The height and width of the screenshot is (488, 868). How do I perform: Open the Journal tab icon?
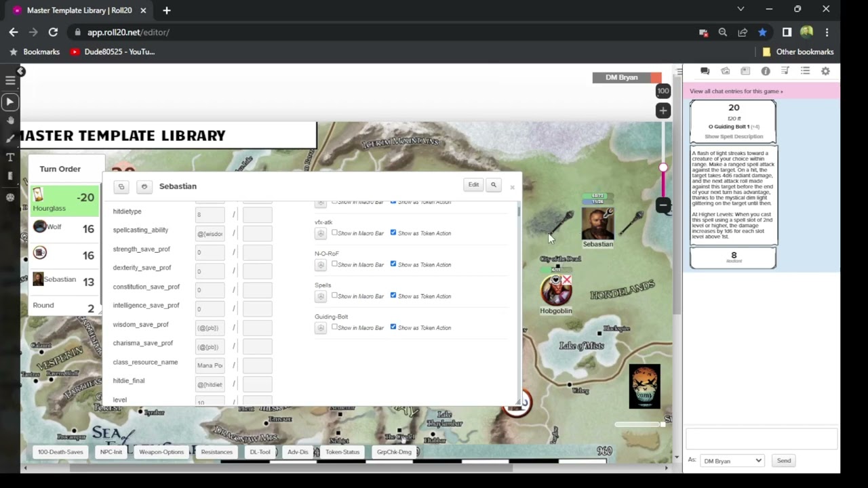coord(745,71)
